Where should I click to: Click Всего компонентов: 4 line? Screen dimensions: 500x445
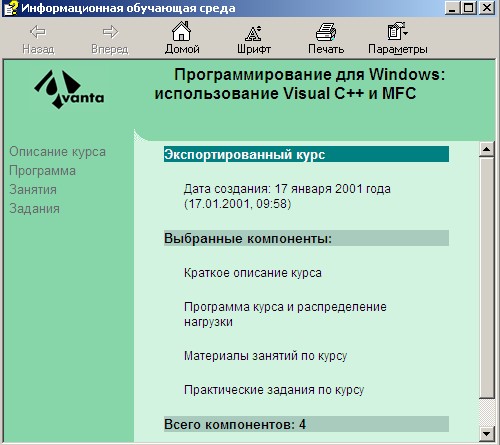point(306,424)
